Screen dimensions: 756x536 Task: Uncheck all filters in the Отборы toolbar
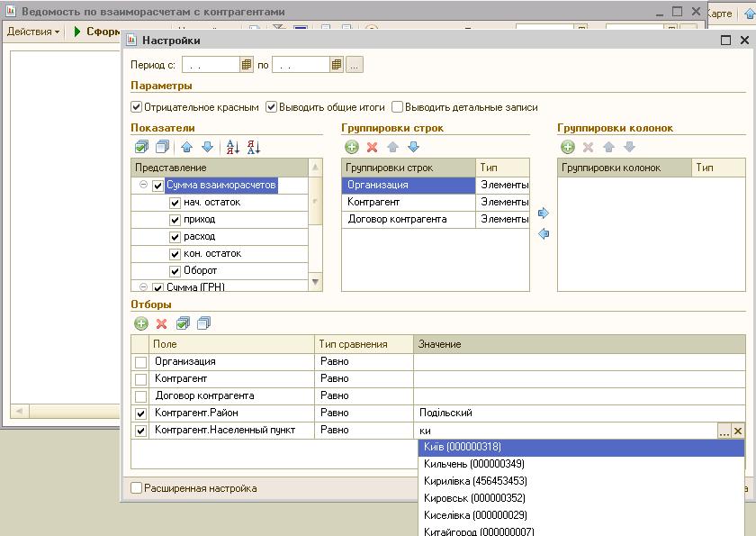[x=204, y=323]
